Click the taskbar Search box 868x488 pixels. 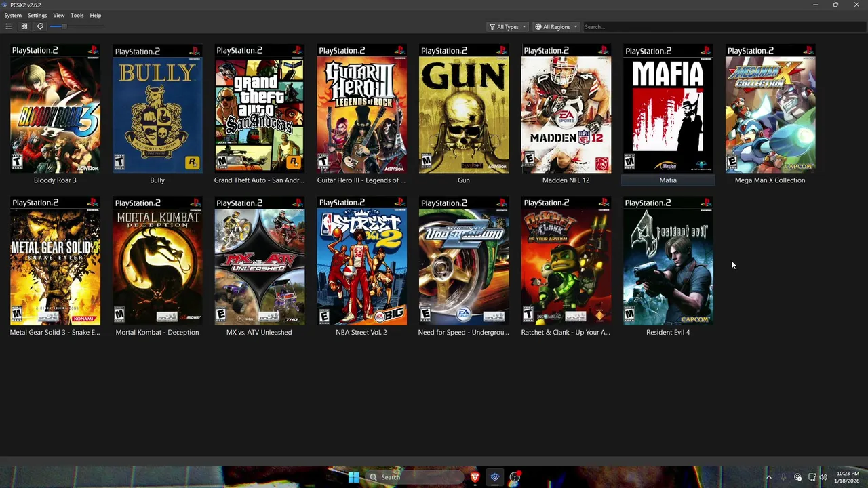click(414, 477)
